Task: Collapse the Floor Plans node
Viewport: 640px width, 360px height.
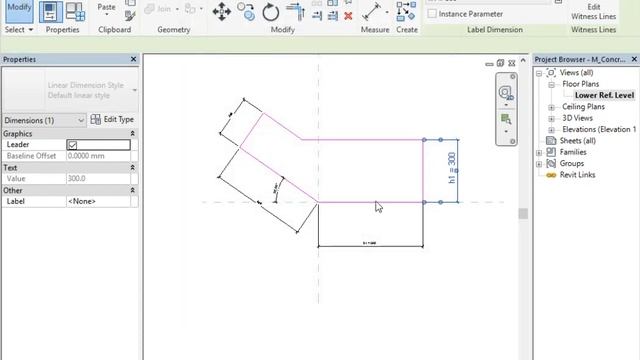Action: point(551,85)
